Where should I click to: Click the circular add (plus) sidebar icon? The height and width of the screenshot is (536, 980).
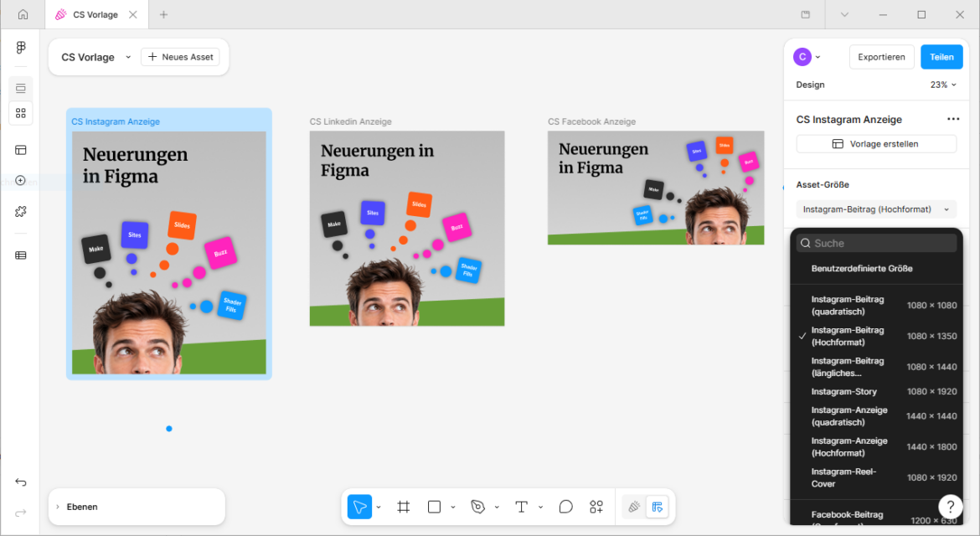tap(21, 181)
